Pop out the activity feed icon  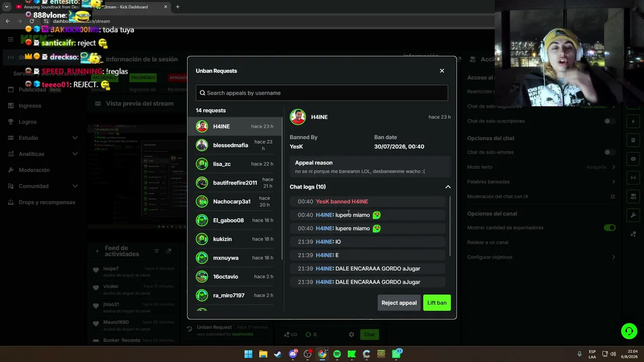[x=169, y=251]
